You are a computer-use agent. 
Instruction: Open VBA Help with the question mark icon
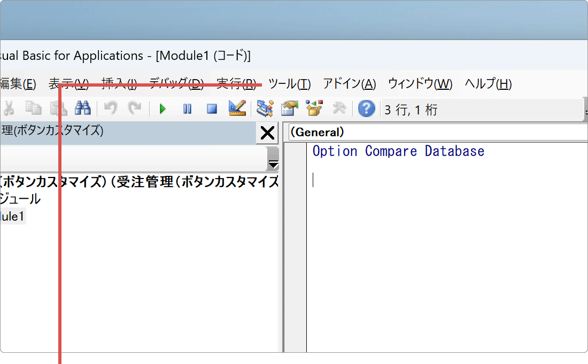click(366, 109)
